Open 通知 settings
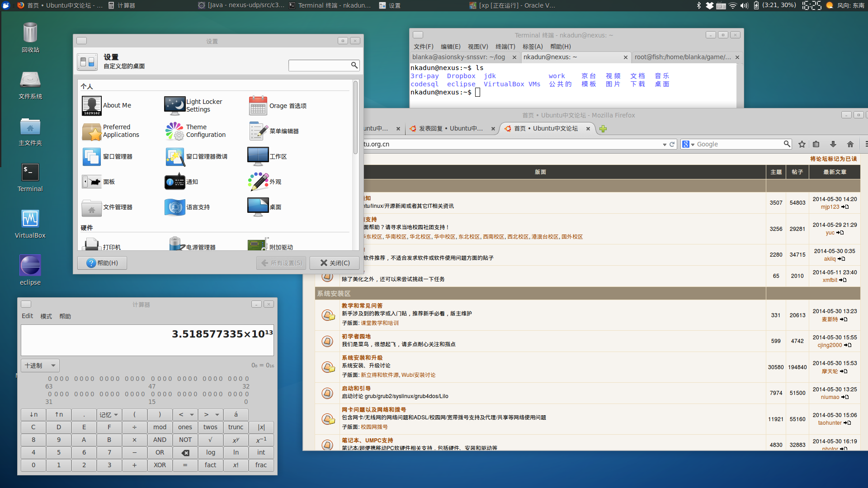 pyautogui.click(x=181, y=182)
